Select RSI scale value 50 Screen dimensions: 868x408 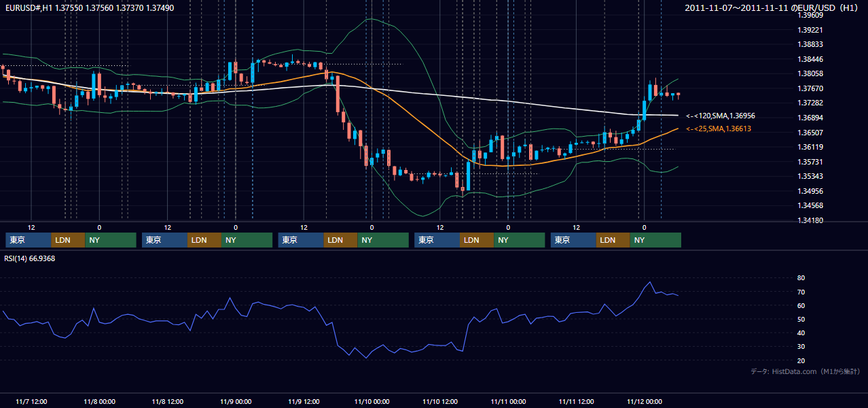pyautogui.click(x=801, y=319)
